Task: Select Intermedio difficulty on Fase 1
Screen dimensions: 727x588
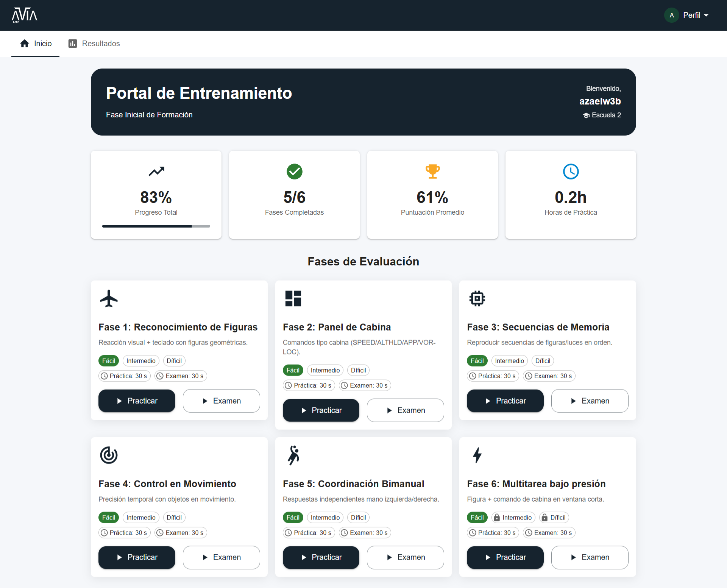Action: [x=140, y=360]
